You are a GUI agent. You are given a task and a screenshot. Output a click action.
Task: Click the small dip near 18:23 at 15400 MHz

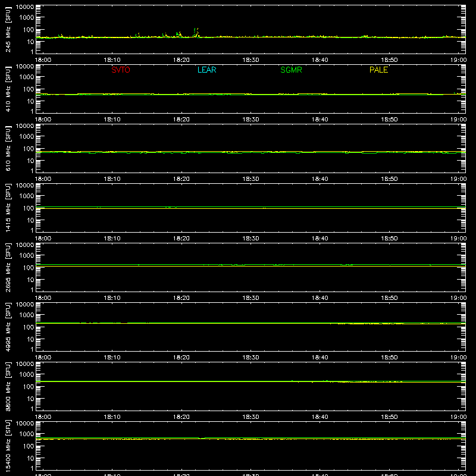point(202,438)
